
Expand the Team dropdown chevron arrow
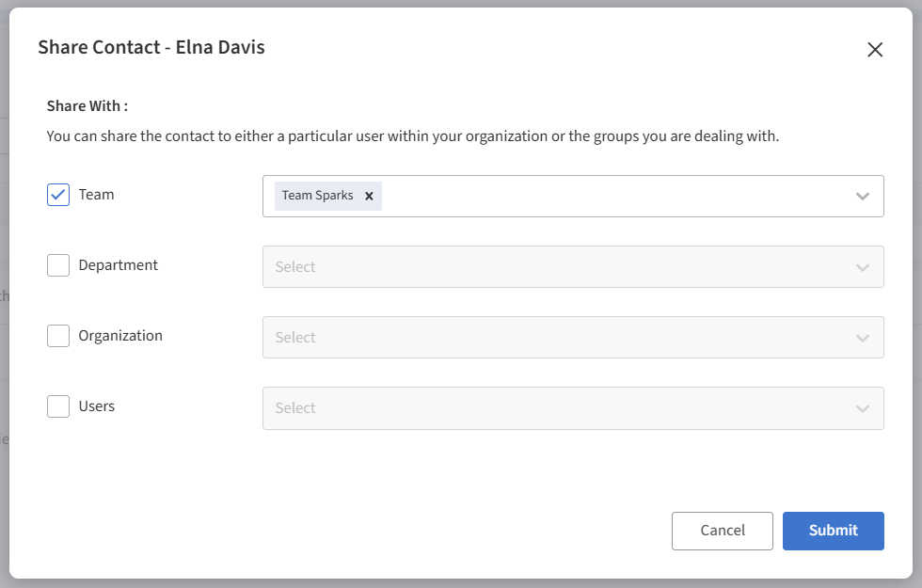[863, 196]
